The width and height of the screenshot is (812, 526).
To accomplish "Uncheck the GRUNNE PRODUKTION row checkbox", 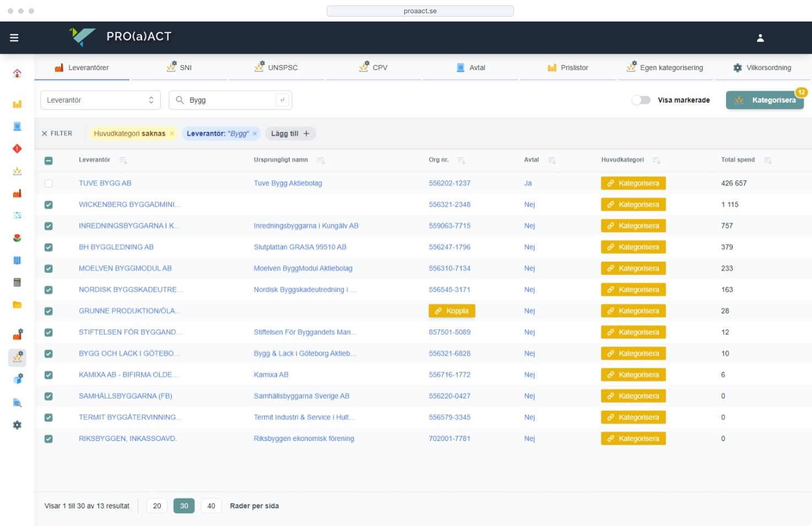I will [x=48, y=311].
